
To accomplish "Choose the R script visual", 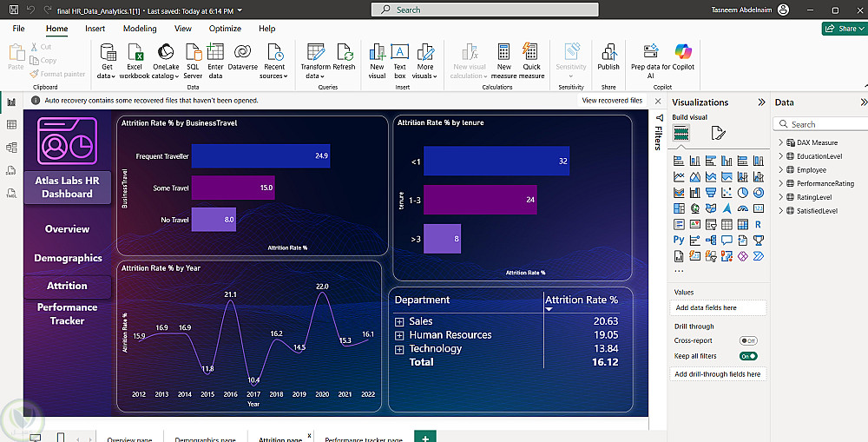I will [x=759, y=224].
